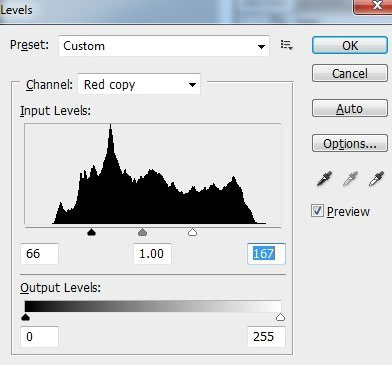
Task: Click the input highlight field showing 167
Action: pos(266,254)
